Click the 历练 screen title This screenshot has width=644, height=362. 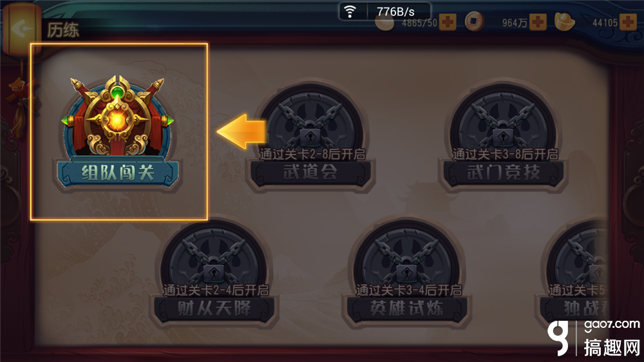pyautogui.click(x=63, y=30)
